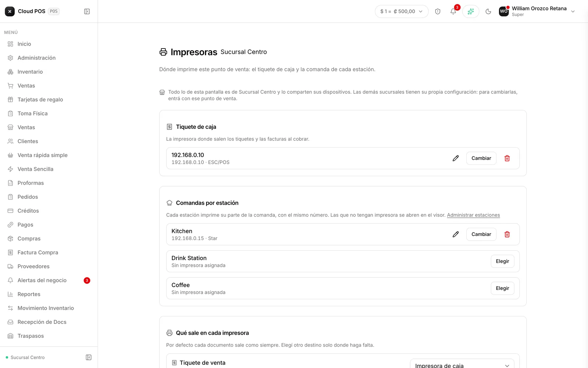Click the Cloud POS logo icon
Image resolution: width=588 pixels, height=368 pixels.
[x=10, y=11]
